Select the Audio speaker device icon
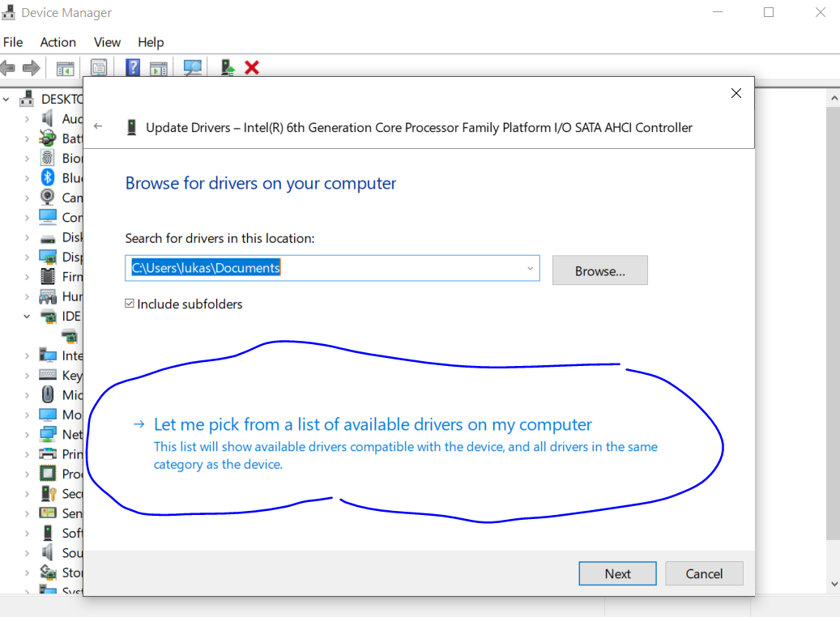Viewport: 840px width, 617px height. [48, 118]
